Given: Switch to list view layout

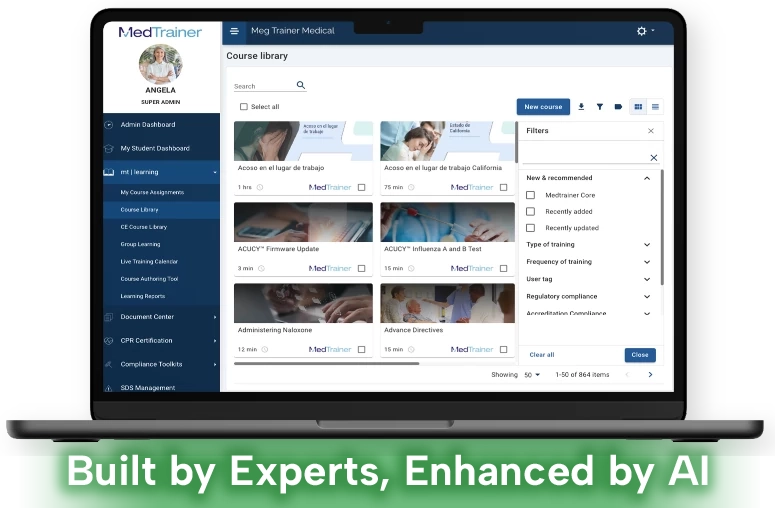Looking at the screenshot, I should click(x=655, y=107).
